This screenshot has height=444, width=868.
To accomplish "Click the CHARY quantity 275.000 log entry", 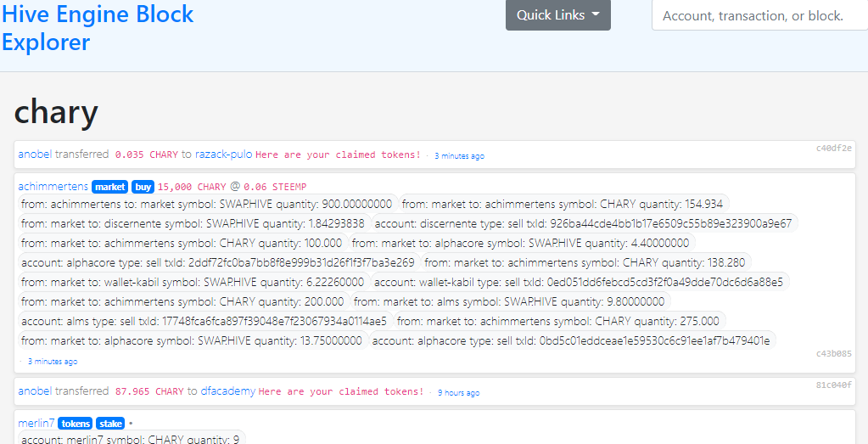I will tap(560, 321).
